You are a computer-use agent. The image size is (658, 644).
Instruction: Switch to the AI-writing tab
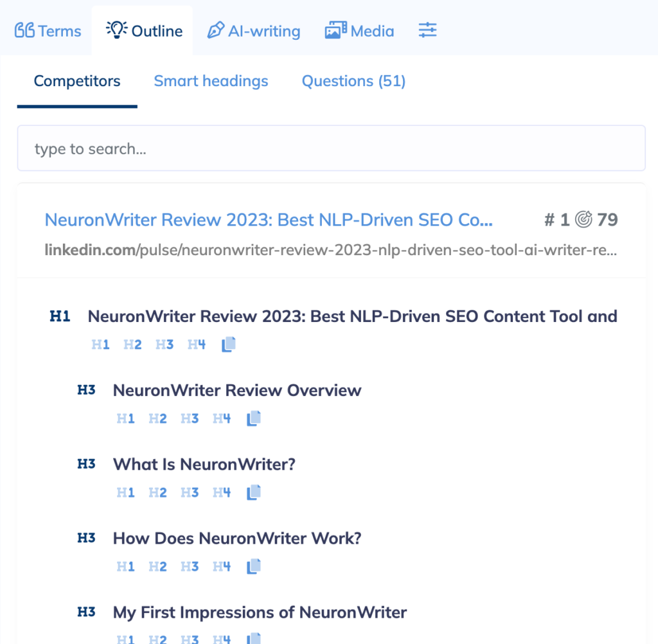pyautogui.click(x=254, y=31)
